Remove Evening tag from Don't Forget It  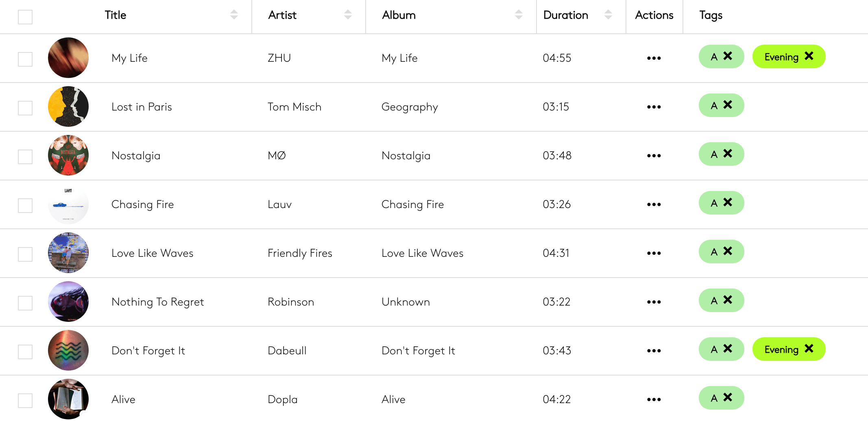coord(809,349)
